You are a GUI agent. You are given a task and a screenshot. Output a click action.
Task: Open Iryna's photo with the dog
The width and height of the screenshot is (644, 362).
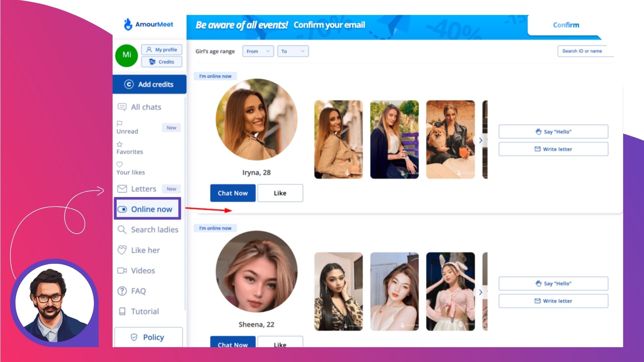pos(450,139)
